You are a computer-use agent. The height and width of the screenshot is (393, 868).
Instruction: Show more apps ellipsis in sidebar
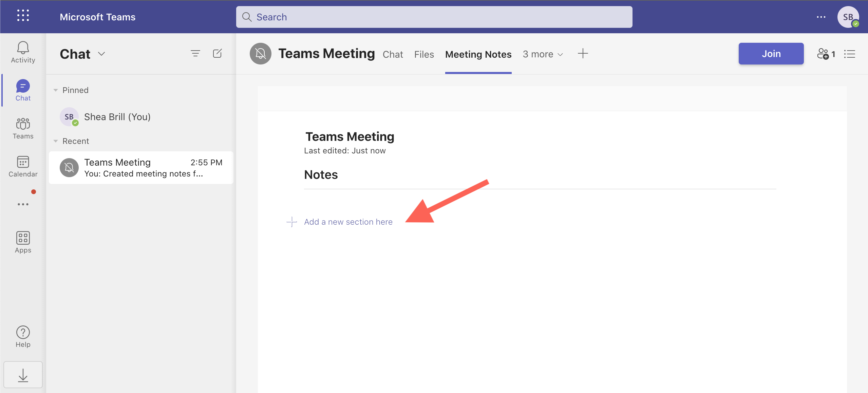(x=23, y=204)
